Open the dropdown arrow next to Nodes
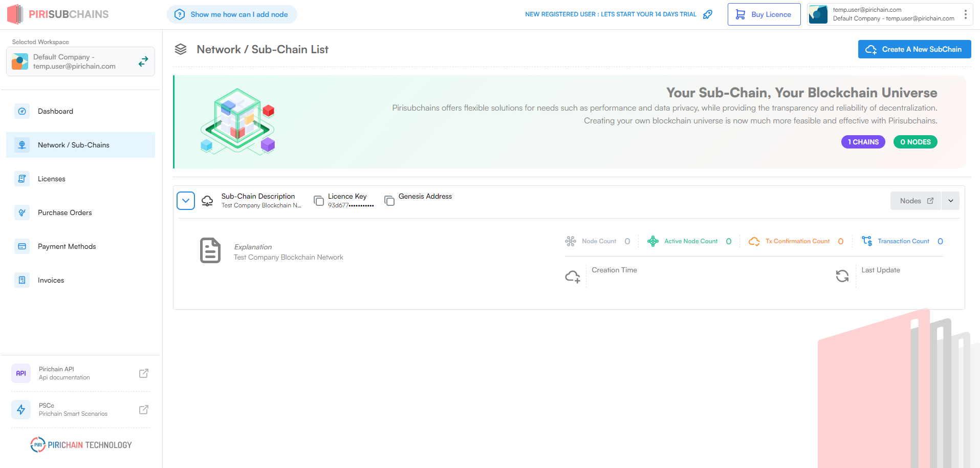 (950, 200)
